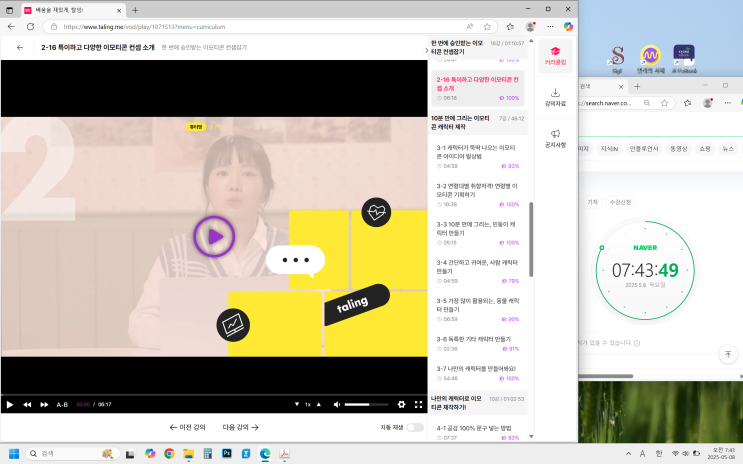Click the 수강신청 chip in the Naver window

[620, 202]
